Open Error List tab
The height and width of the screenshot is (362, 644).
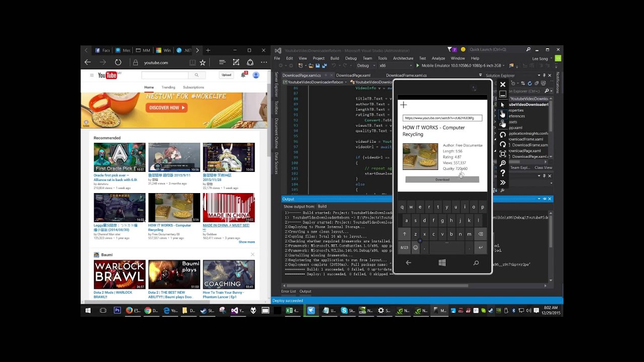click(x=289, y=291)
